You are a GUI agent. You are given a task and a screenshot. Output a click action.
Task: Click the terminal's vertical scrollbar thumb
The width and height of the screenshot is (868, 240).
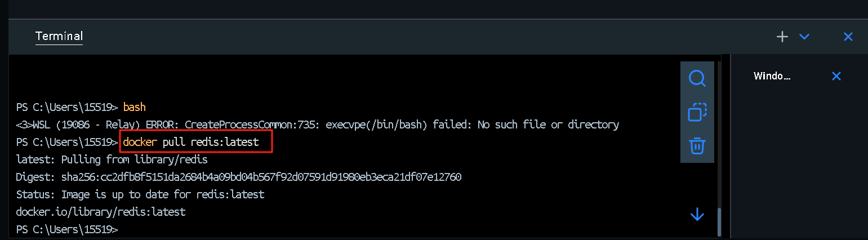click(x=719, y=223)
